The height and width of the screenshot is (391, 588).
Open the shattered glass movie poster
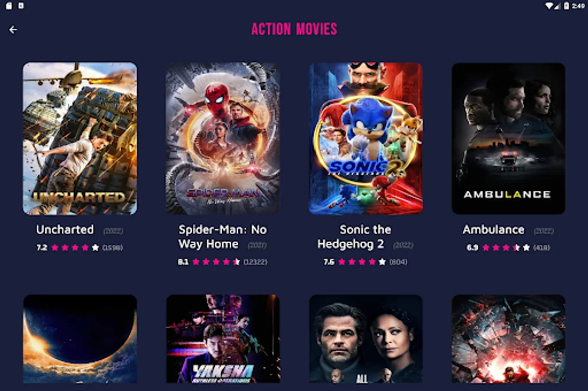[x=508, y=339]
